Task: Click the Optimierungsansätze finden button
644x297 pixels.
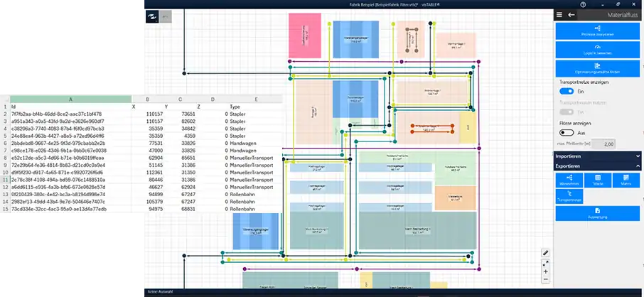Action: 598,68
